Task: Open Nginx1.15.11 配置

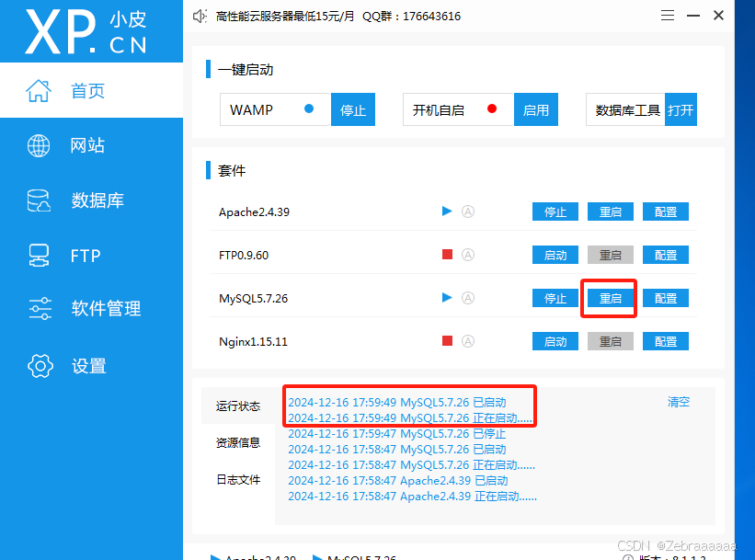Action: [666, 341]
